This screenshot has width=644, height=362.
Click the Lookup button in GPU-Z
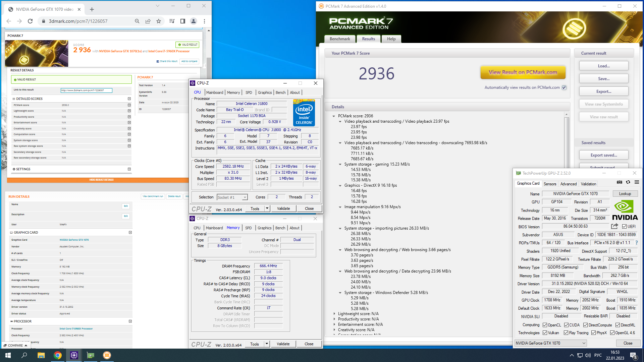[x=625, y=194]
